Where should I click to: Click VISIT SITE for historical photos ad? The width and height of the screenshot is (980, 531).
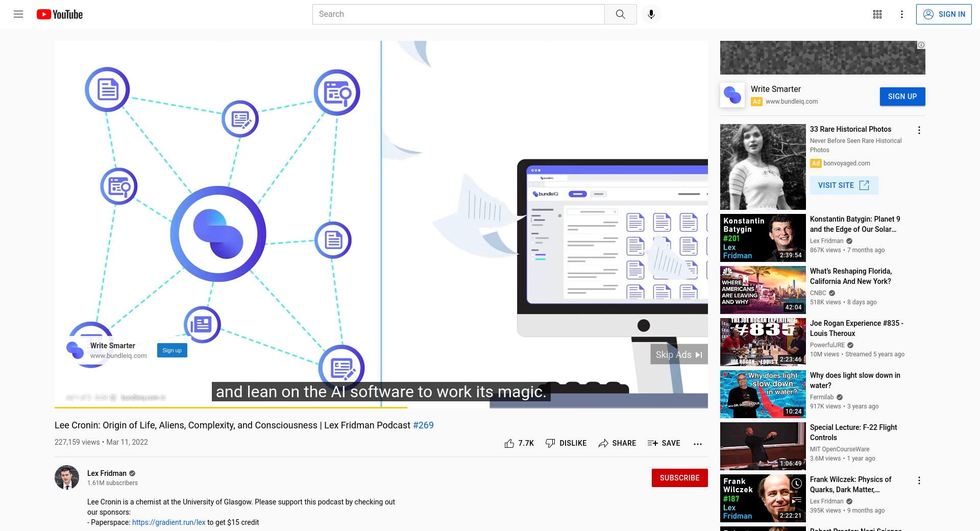tap(844, 185)
